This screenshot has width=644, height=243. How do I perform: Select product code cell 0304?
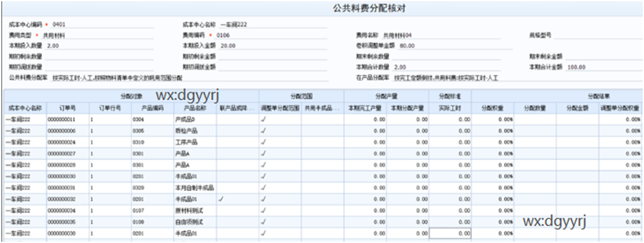click(152, 119)
